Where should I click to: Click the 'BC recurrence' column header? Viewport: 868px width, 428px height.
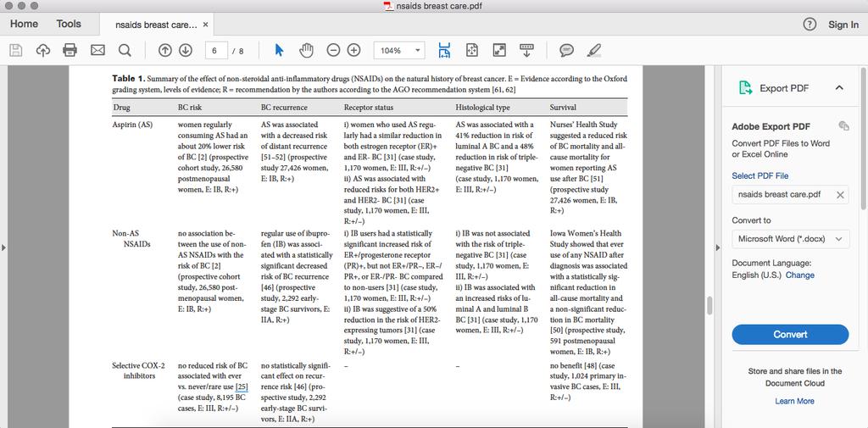284,107
